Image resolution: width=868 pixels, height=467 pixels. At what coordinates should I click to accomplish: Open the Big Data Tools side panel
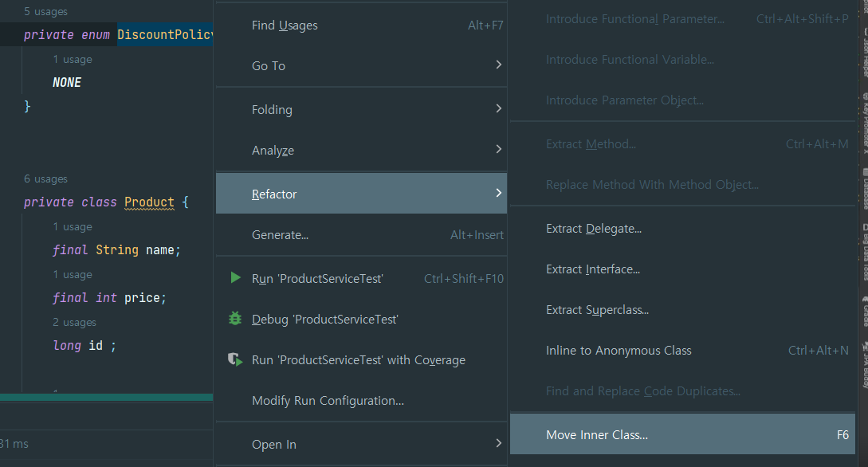click(x=865, y=252)
